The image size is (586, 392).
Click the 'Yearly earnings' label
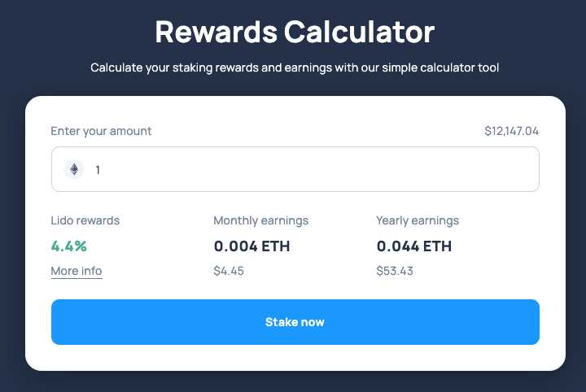pyautogui.click(x=418, y=220)
